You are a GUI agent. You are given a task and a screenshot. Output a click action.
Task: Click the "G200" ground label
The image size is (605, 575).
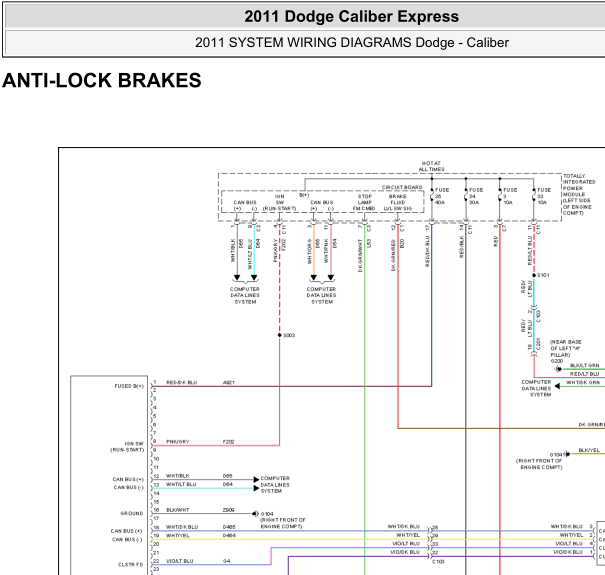click(x=557, y=361)
